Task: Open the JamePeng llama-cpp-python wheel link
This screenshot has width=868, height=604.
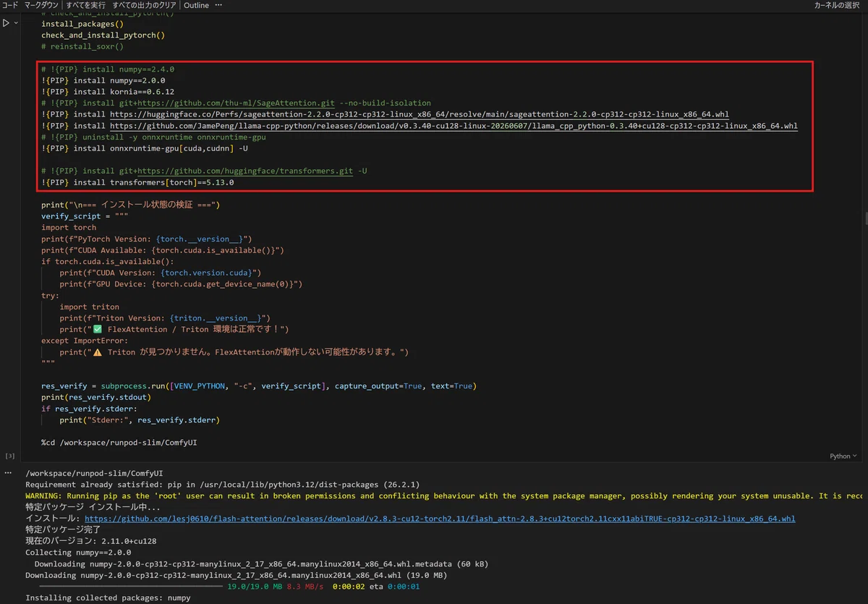Action: [x=454, y=126]
